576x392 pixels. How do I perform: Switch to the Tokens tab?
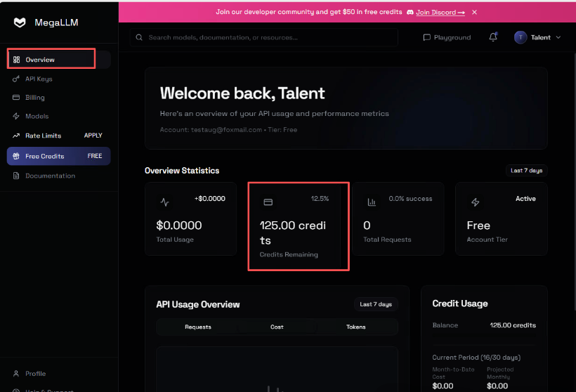click(356, 327)
